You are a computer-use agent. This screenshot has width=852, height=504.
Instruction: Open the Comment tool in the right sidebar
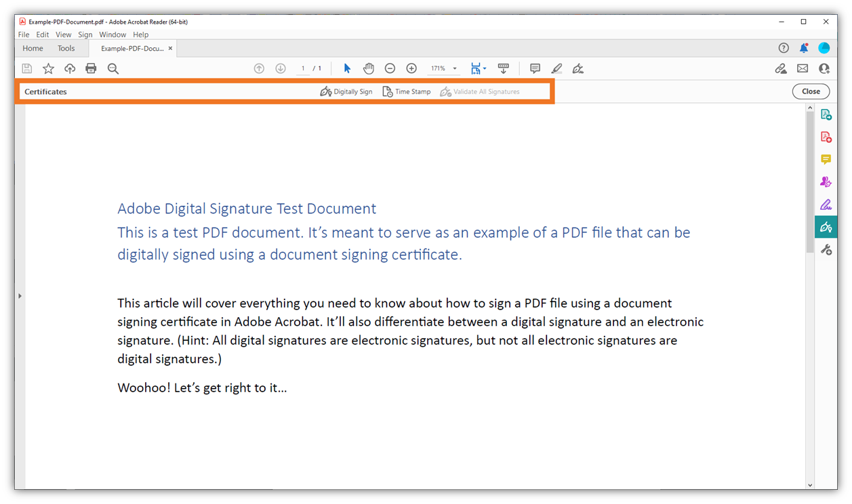826,159
